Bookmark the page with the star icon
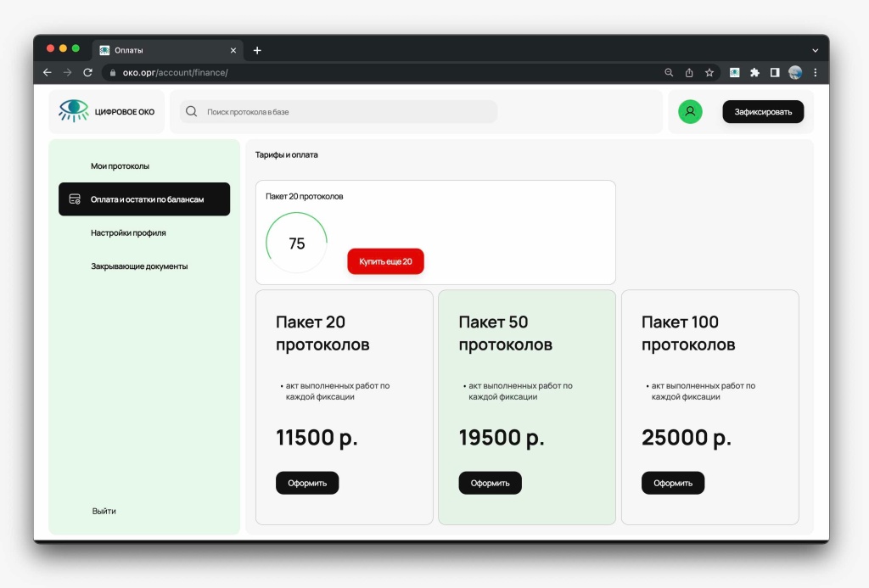Image resolution: width=869 pixels, height=588 pixels. (709, 73)
